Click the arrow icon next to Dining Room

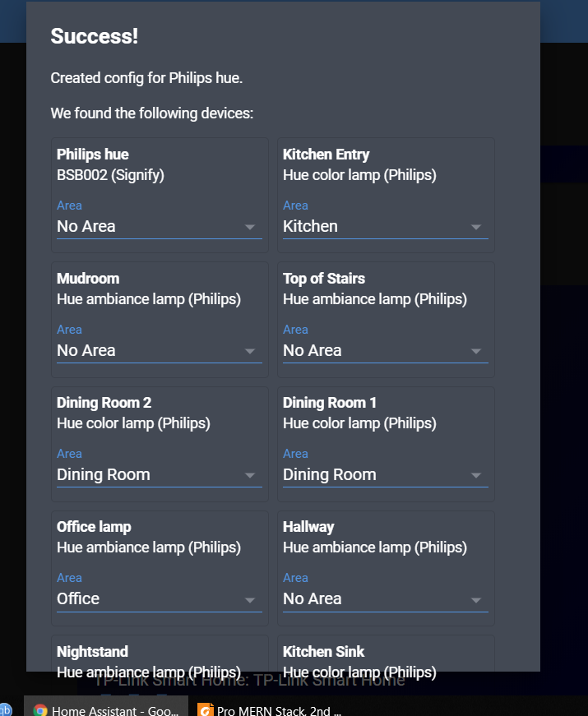pos(250,474)
